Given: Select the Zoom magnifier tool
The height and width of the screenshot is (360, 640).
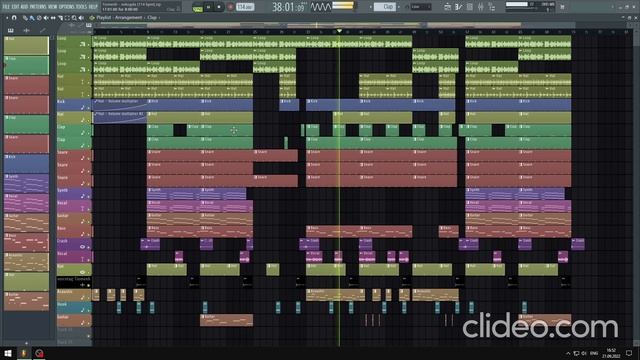Looking at the screenshot, I should pos(74,18).
